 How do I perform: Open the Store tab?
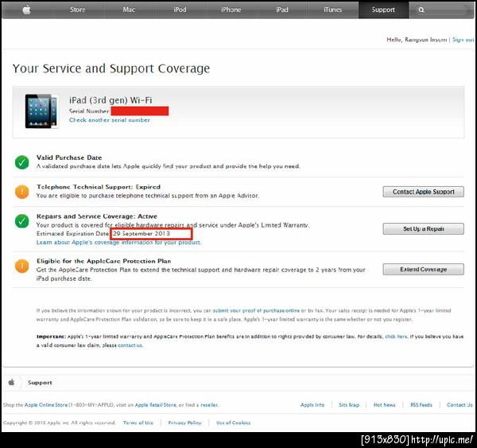[78, 10]
